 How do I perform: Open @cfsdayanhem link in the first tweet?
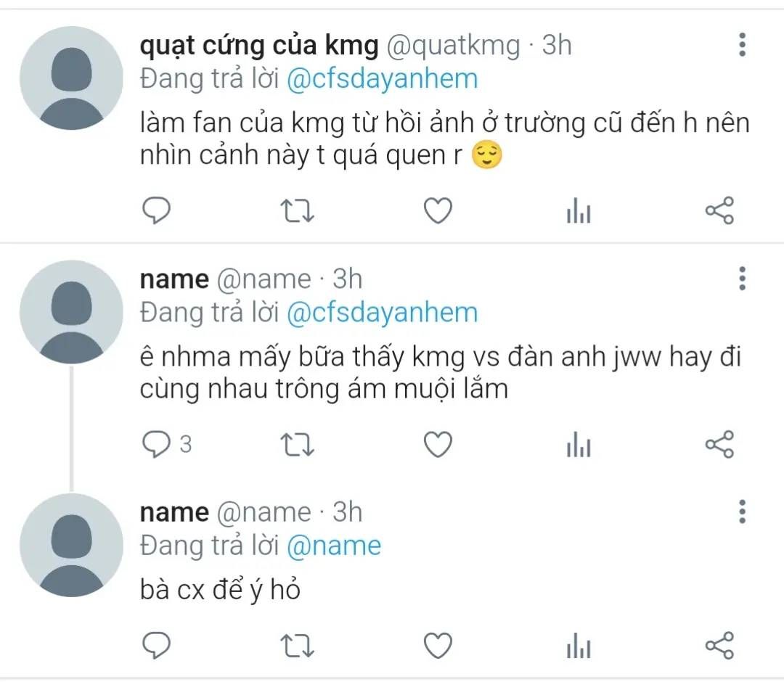(382, 78)
